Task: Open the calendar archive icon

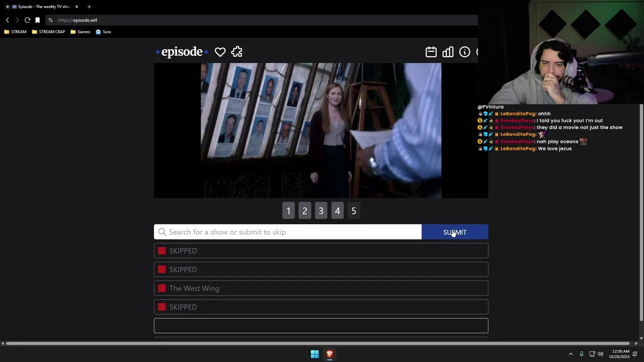Action: tap(431, 52)
